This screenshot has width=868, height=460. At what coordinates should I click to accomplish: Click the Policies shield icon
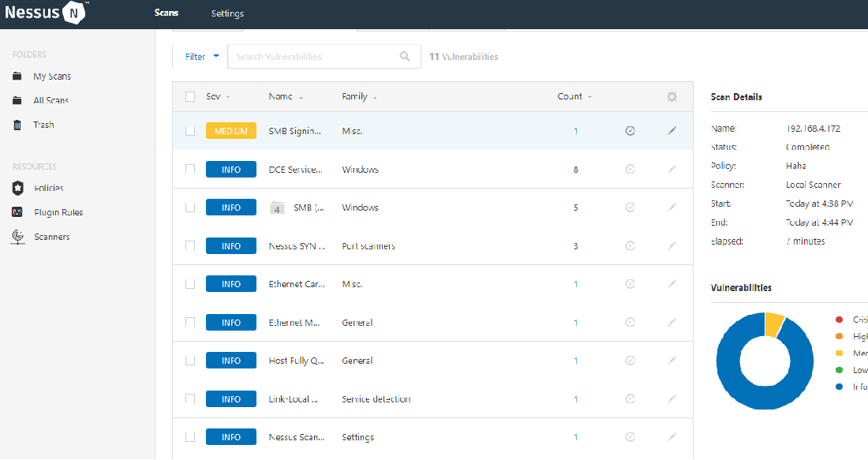(x=17, y=189)
